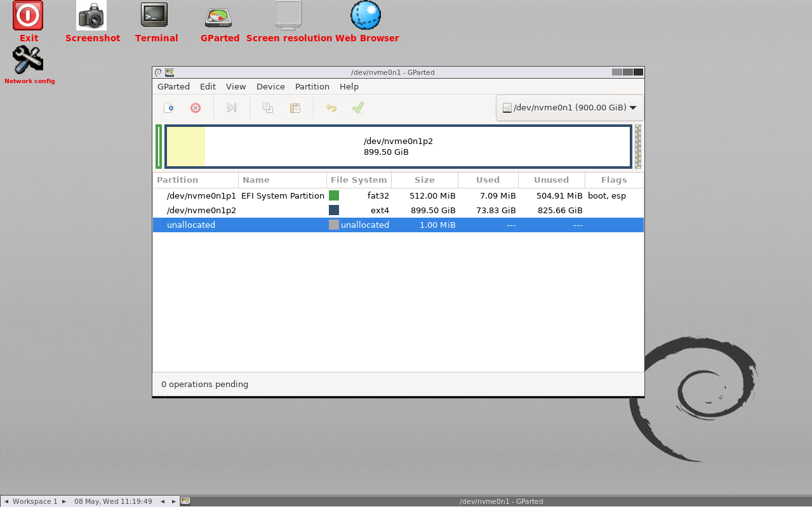Click the dark blue ext4 color swatch

coord(334,210)
